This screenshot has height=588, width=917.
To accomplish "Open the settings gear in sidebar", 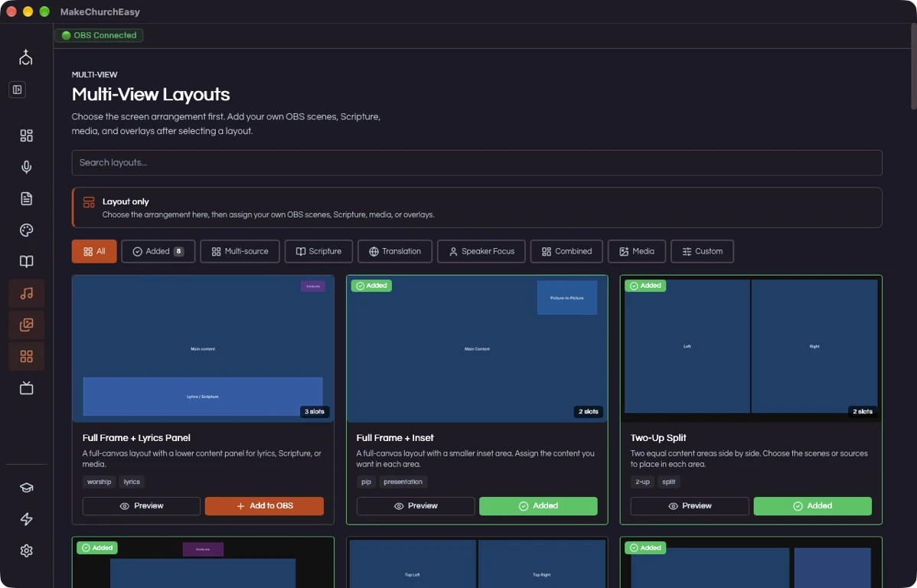I will [x=26, y=550].
